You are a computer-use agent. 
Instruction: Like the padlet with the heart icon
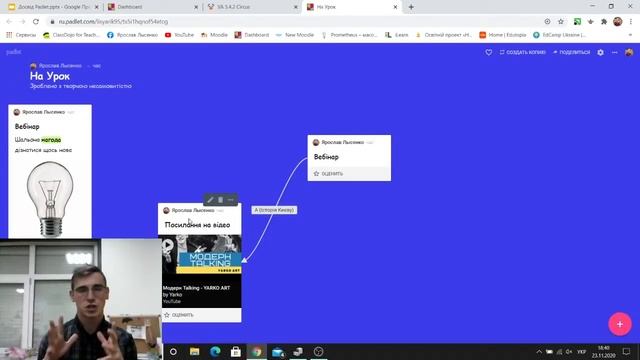pyautogui.click(x=489, y=52)
